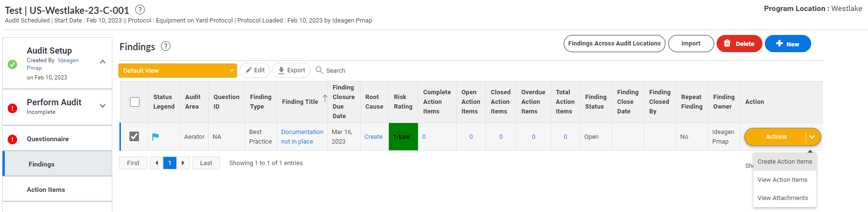Click the red alert icon beside Questionnaire
The width and height of the screenshot is (868, 212).
tap(13, 139)
